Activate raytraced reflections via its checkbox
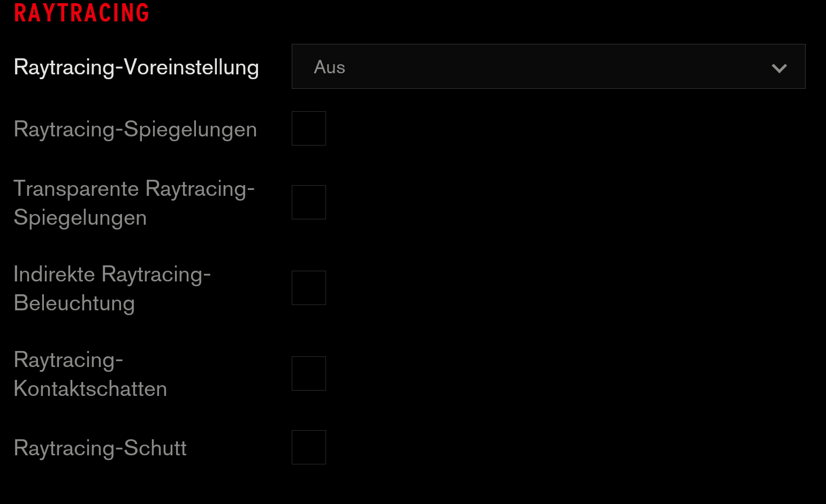 [309, 128]
